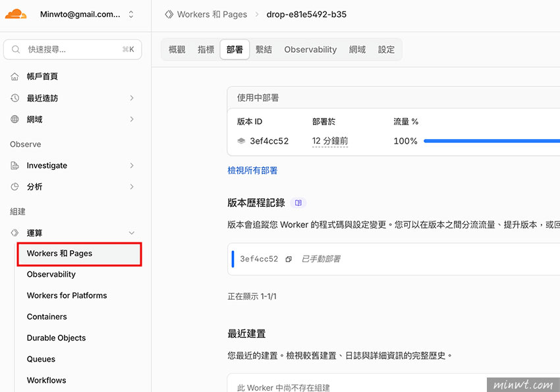Copy version ID 3ef4cc52 with the copy icon
The image size is (560, 392).
coord(289,259)
